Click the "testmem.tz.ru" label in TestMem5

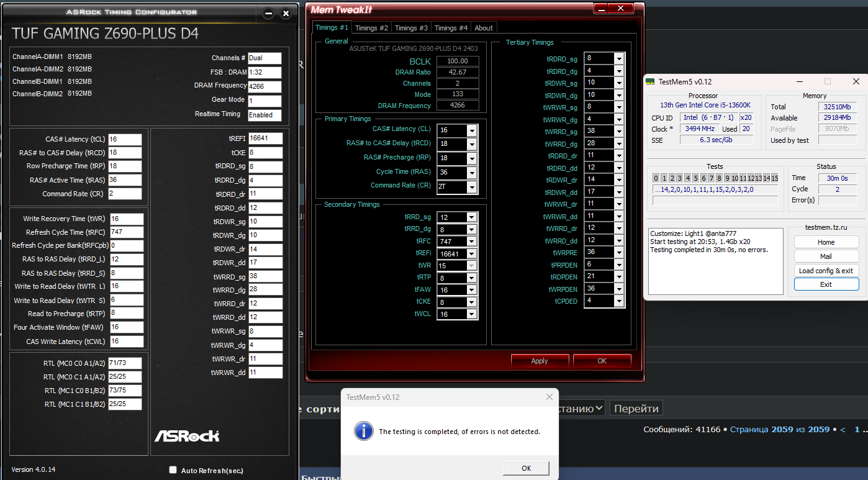coord(826,227)
